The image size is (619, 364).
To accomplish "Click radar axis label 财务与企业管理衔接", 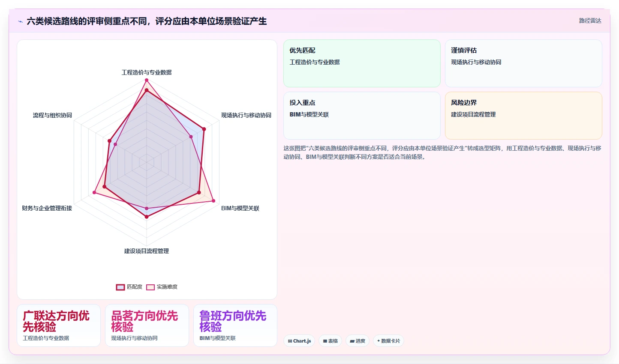I will coord(47,208).
